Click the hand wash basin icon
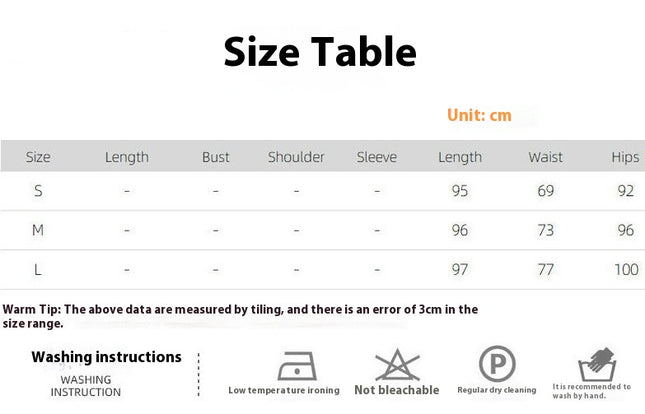Viewport: 645px width, 414px height. coord(597,364)
